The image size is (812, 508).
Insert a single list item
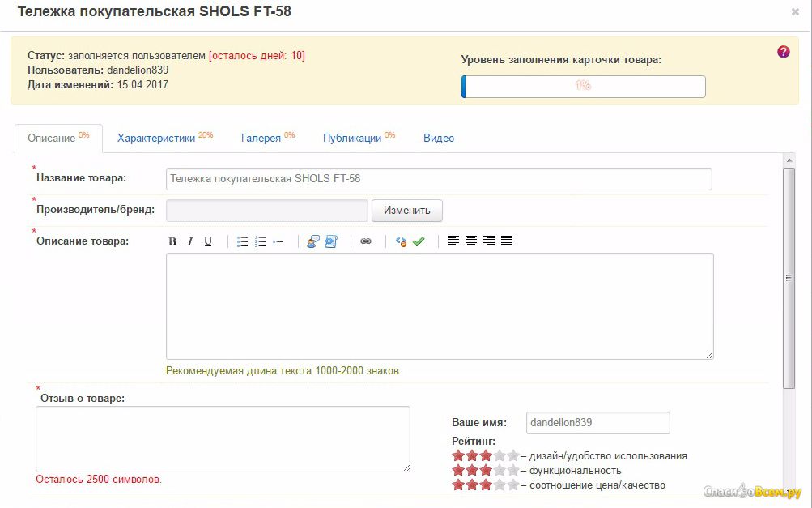click(x=278, y=241)
